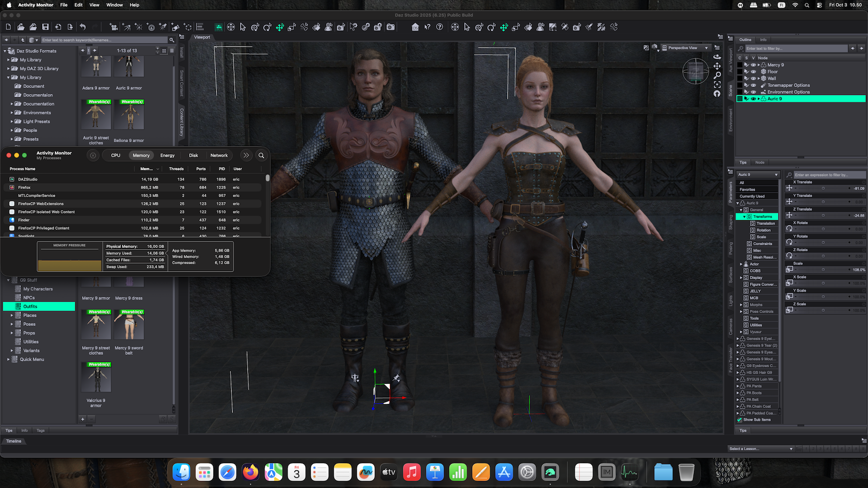Switch to the Energy tab
The height and width of the screenshot is (488, 868).
click(x=167, y=156)
